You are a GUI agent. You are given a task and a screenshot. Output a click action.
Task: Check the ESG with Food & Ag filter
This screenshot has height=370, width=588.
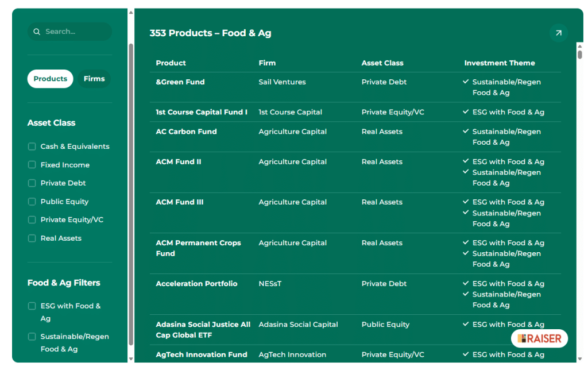[32, 306]
